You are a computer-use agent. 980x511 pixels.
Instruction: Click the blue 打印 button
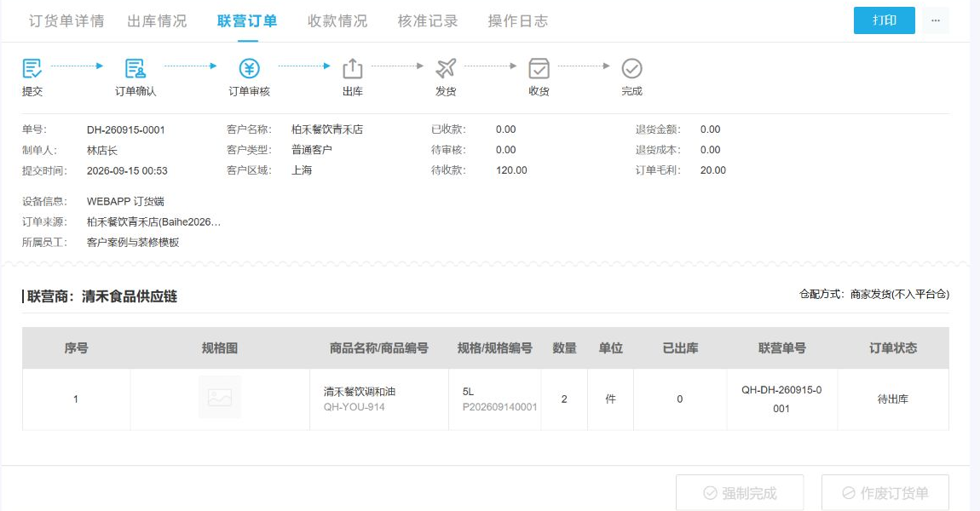(885, 20)
